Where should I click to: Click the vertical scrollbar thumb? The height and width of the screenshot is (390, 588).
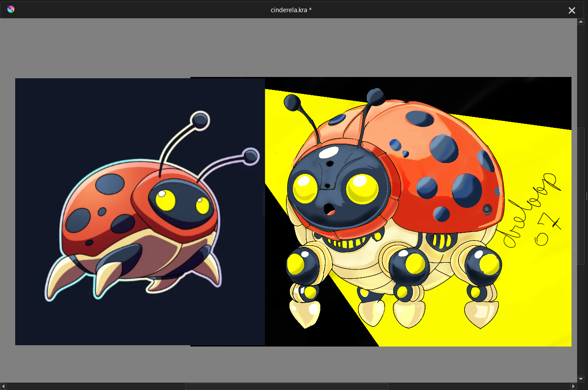pyautogui.click(x=581, y=196)
